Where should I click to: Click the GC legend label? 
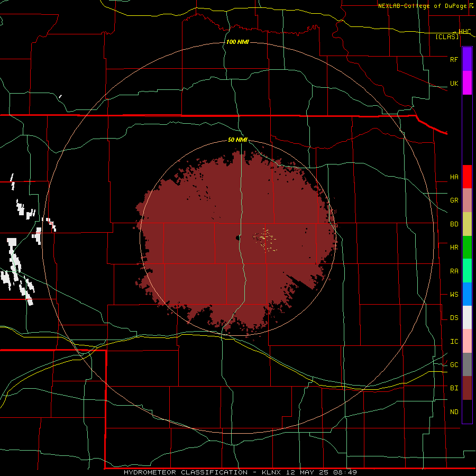[454, 365]
